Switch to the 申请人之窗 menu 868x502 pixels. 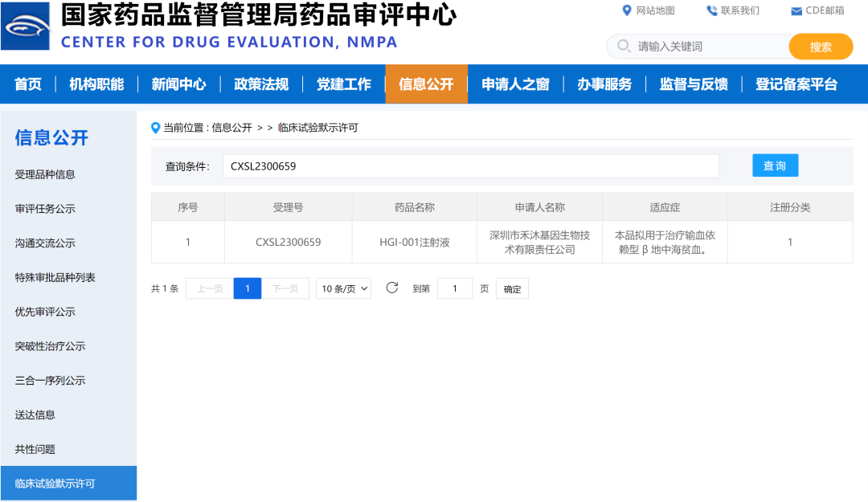point(515,84)
